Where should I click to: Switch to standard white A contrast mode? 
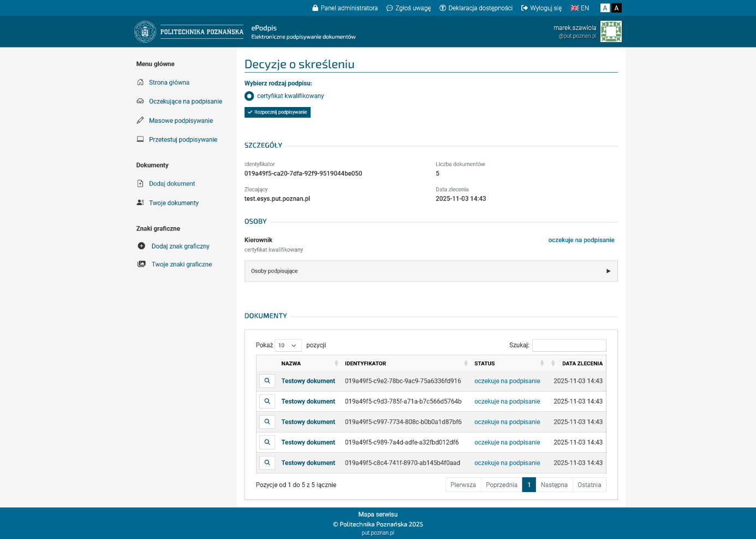[x=605, y=8]
